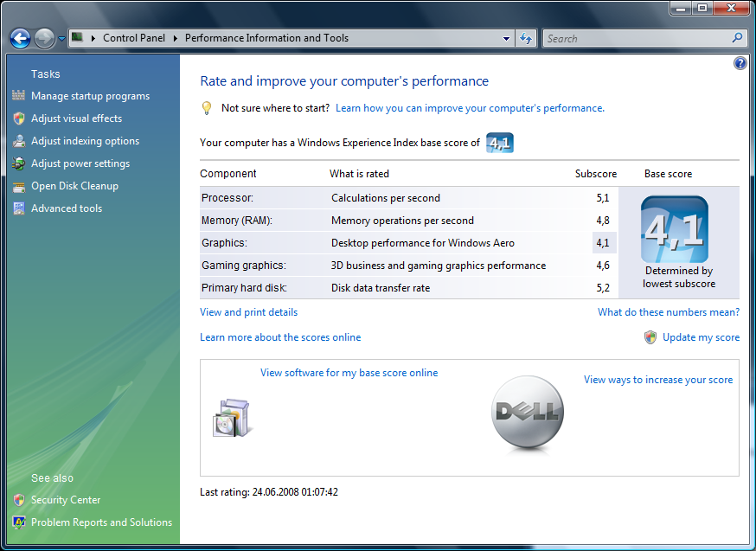Expand the chevron after Control Panel

[x=175, y=38]
